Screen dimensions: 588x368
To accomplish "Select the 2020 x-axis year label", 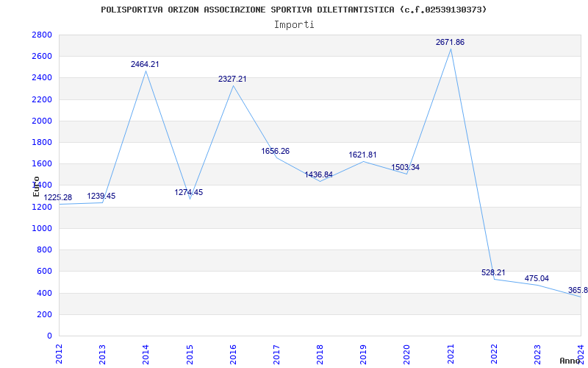I will tap(407, 354).
